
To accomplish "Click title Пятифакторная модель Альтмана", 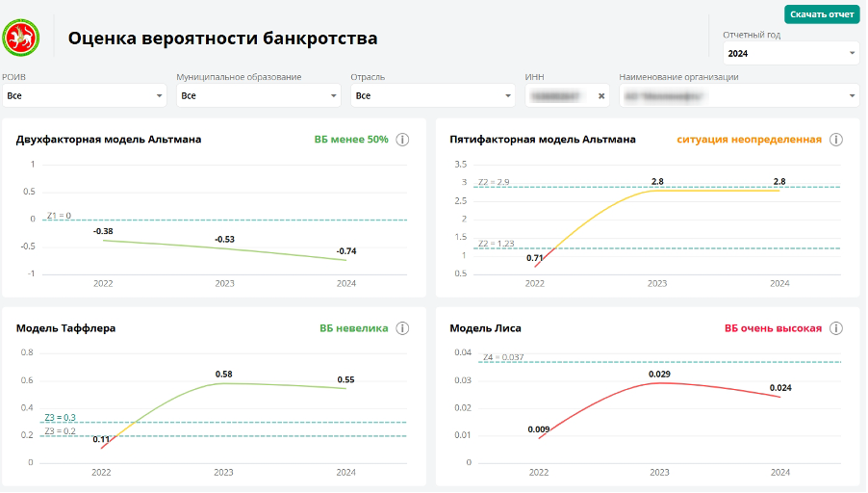I will tap(544, 140).
